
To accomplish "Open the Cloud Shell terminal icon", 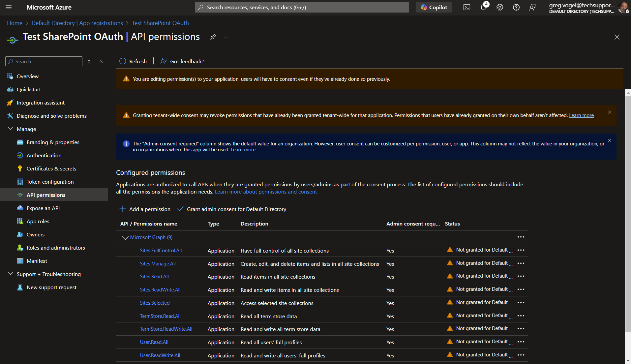I will click(x=466, y=7).
